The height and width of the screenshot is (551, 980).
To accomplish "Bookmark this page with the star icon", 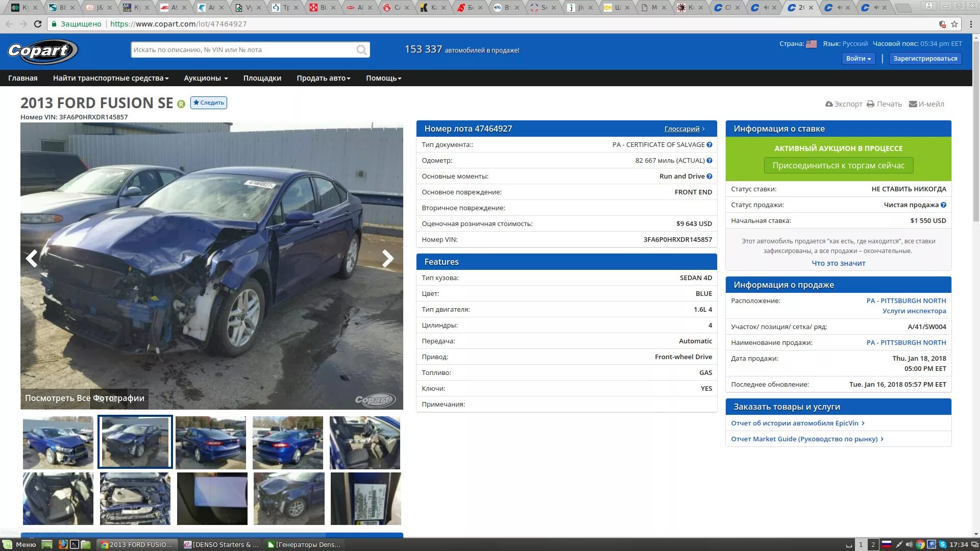I will (x=954, y=24).
